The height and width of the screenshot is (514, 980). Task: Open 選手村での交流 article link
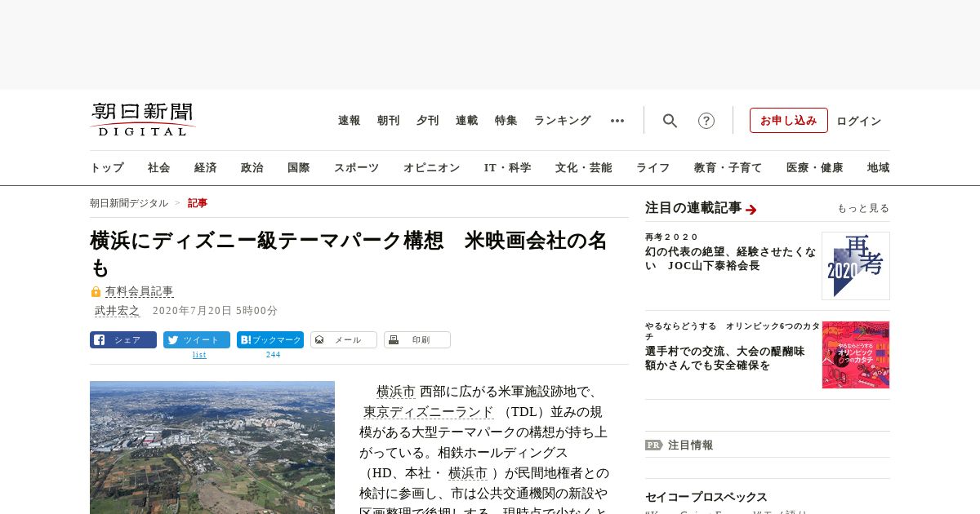click(x=725, y=359)
